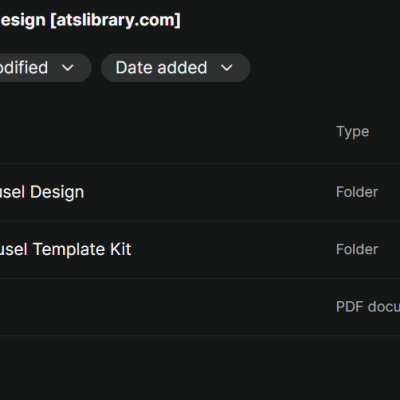The height and width of the screenshot is (400, 400).
Task: Click the chevron arrow inside Date added
Action: pos(227,68)
